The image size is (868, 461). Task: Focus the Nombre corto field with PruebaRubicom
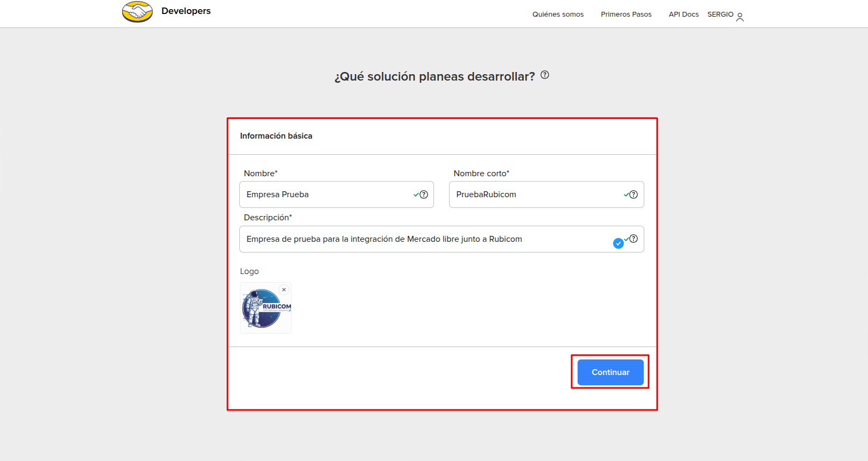tap(532, 195)
